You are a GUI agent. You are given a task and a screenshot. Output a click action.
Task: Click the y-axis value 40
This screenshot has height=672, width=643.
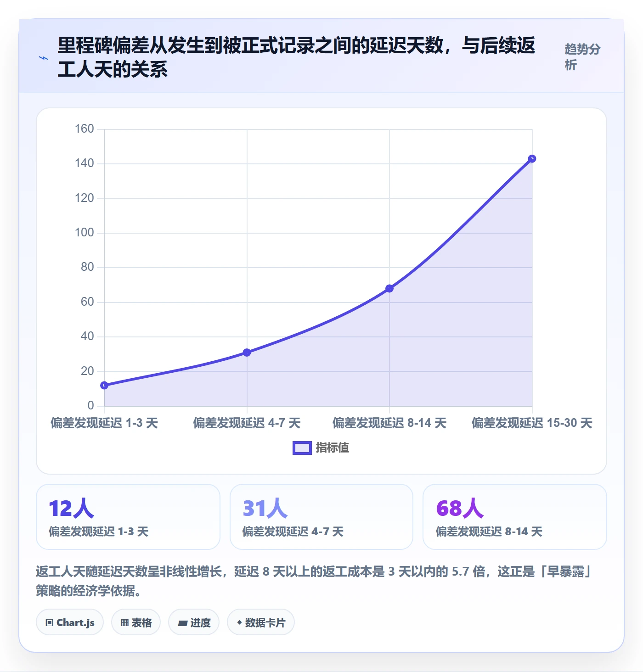(87, 336)
